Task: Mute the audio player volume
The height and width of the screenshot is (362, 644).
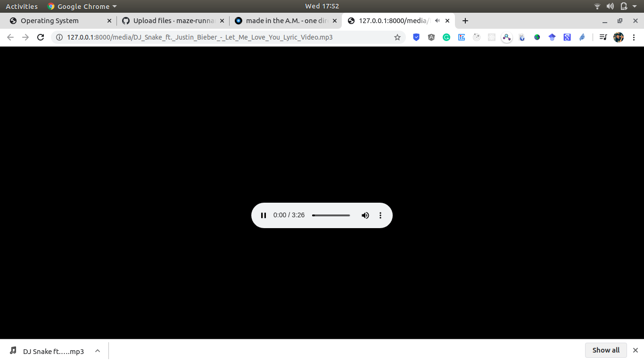Action: point(365,215)
